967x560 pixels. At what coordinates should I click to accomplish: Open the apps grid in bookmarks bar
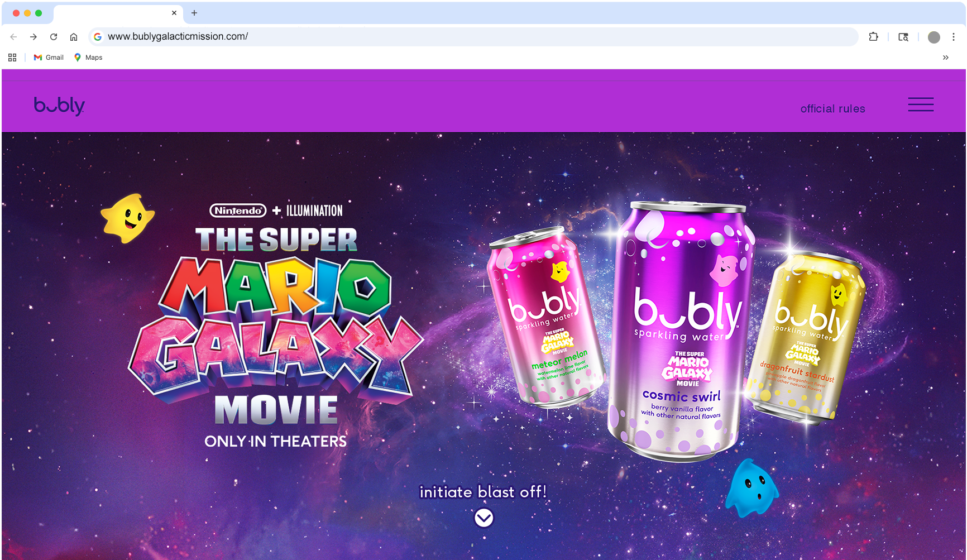coord(12,58)
